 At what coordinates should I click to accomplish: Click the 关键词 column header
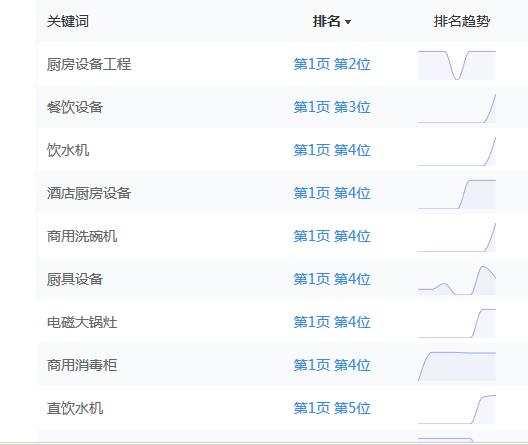tap(68, 22)
